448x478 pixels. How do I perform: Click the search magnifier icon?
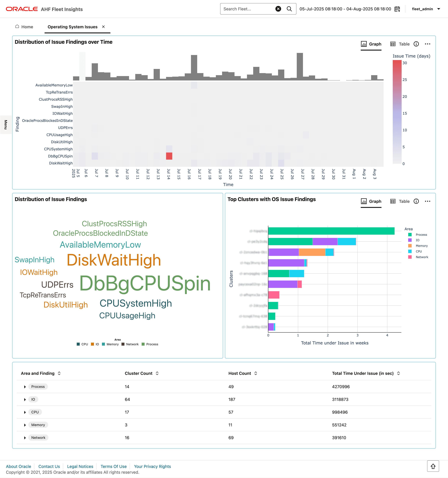pos(289,9)
